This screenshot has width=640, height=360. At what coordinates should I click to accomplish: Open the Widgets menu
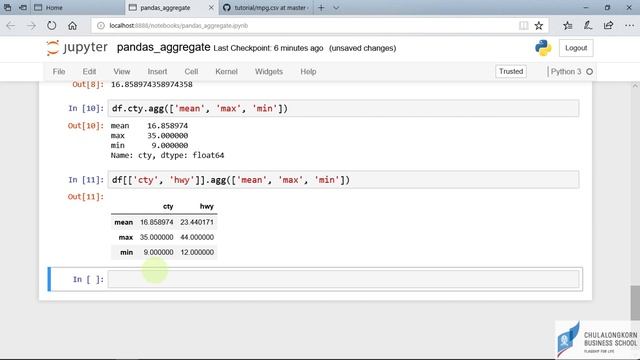coord(269,71)
